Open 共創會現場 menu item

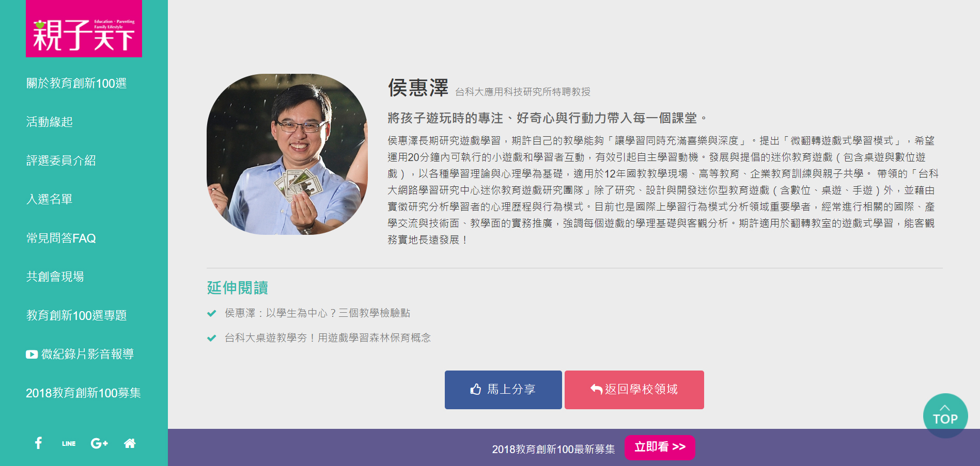(55, 277)
